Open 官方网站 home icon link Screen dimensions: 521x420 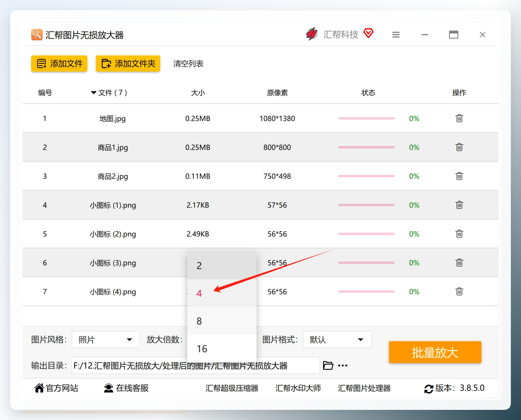(x=56, y=388)
